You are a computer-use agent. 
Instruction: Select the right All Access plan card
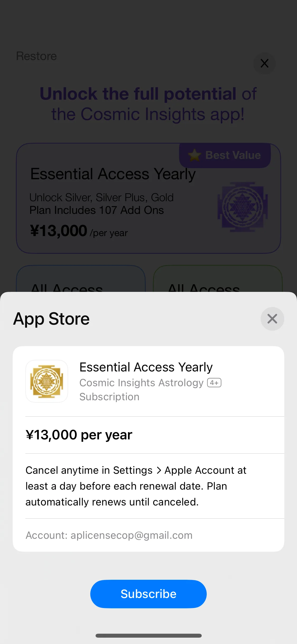point(218,279)
